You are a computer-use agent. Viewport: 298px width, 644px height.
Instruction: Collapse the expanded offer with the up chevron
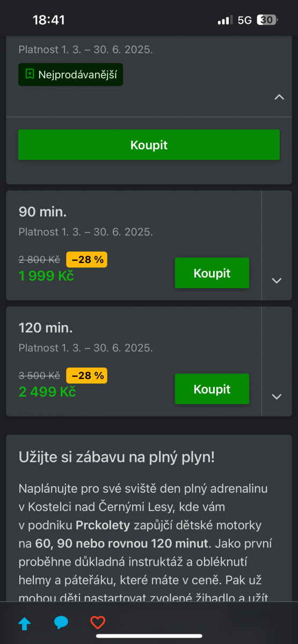pyautogui.click(x=279, y=97)
